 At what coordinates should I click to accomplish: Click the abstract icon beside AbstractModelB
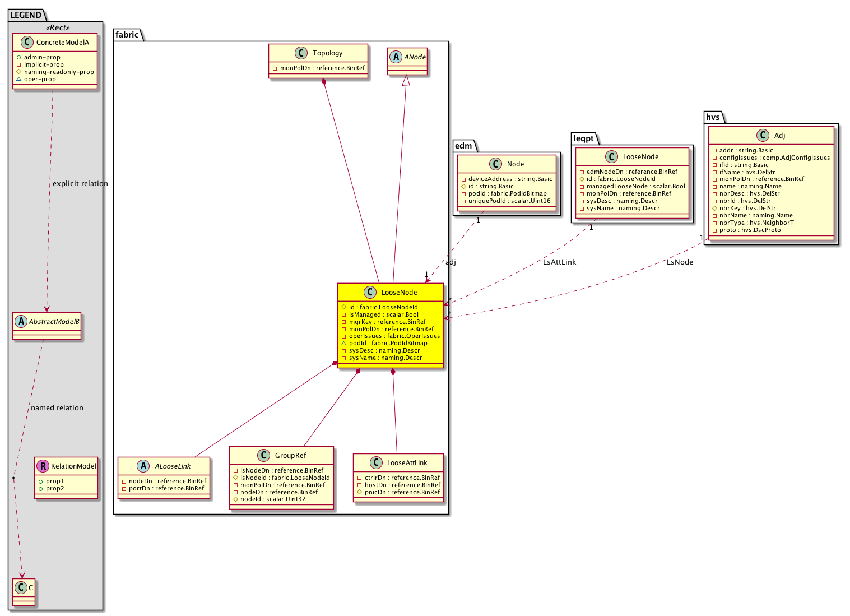pyautogui.click(x=21, y=321)
